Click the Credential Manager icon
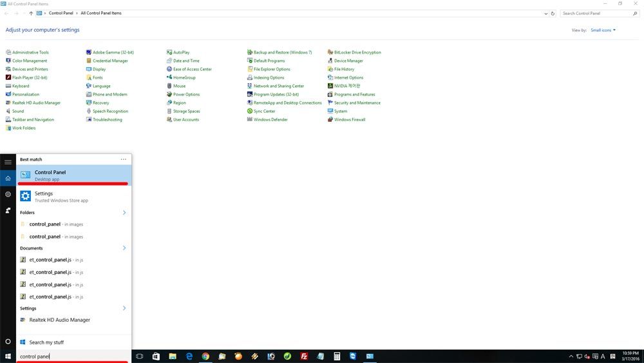Viewport: 644px width, 363px height. [x=89, y=61]
